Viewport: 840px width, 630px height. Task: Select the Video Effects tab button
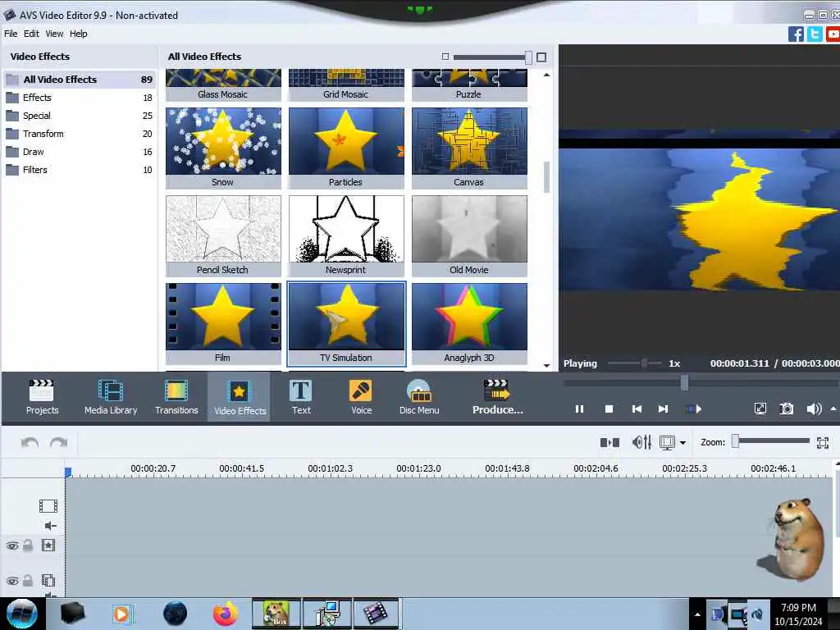pos(240,398)
